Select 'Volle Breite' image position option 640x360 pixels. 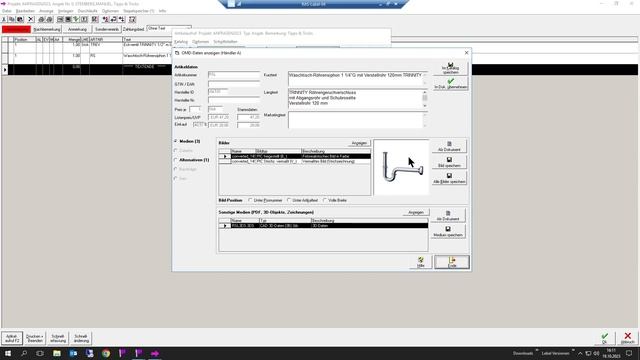(325, 200)
